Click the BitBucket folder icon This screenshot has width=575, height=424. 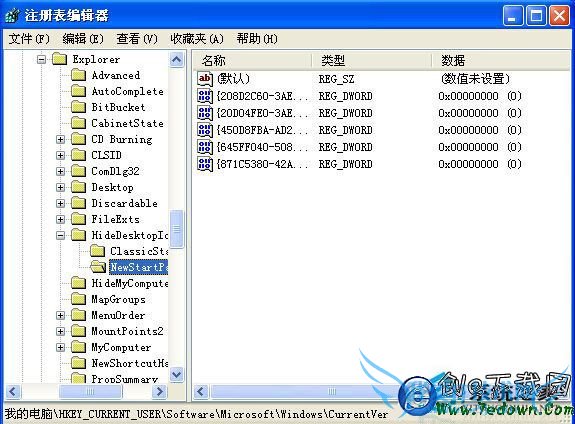[78, 107]
